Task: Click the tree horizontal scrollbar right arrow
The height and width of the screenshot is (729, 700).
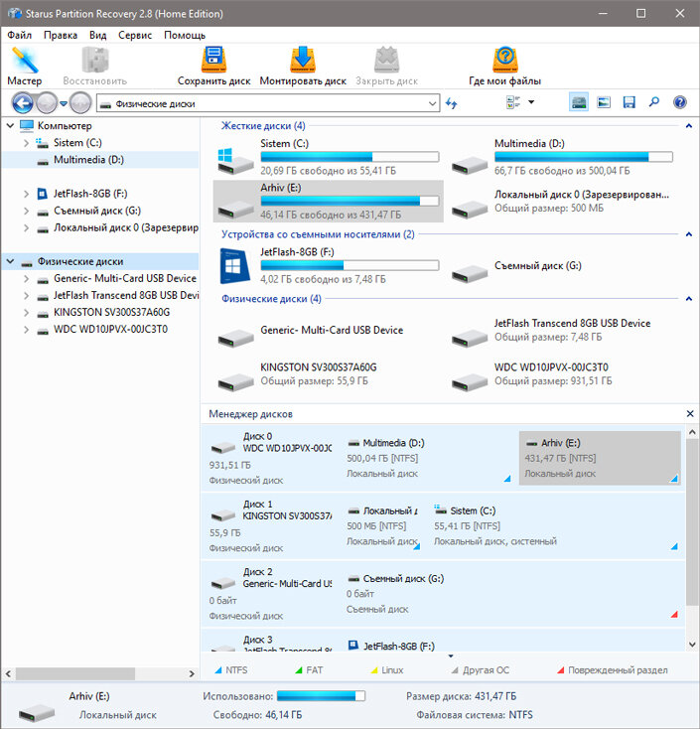Action: pyautogui.click(x=192, y=673)
